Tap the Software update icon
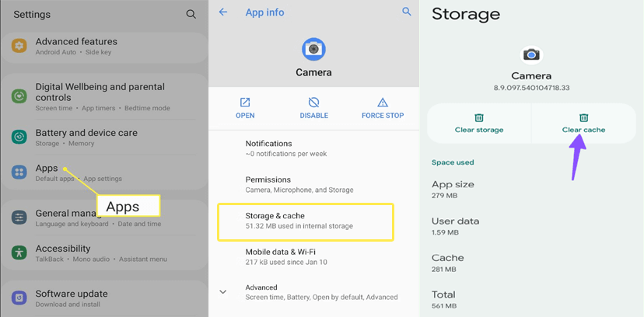 [x=19, y=298]
